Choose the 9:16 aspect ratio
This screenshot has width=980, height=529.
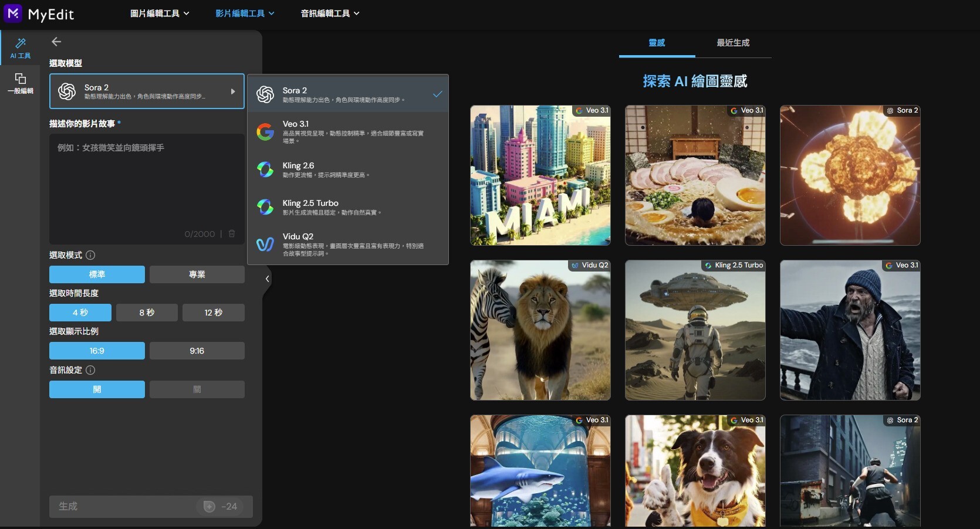coord(197,351)
